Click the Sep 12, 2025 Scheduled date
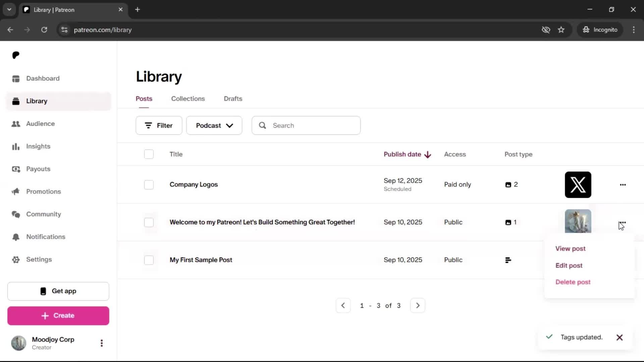This screenshot has height=362, width=644. pyautogui.click(x=403, y=185)
